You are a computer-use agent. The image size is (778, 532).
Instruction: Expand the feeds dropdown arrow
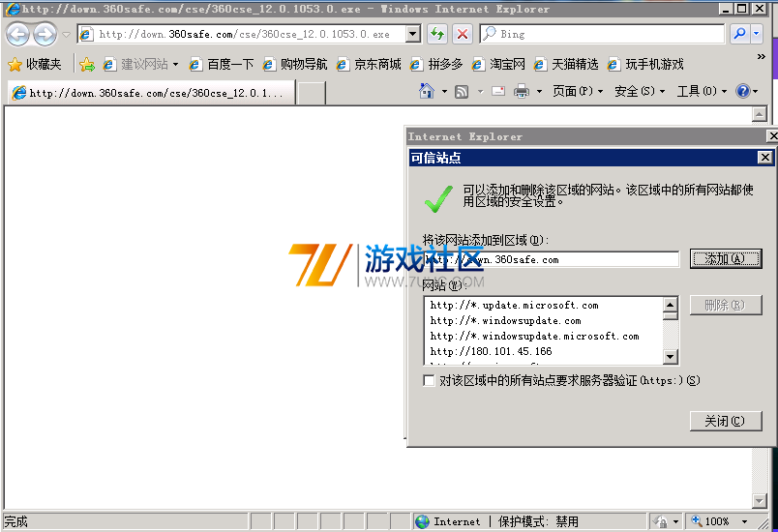click(480, 91)
